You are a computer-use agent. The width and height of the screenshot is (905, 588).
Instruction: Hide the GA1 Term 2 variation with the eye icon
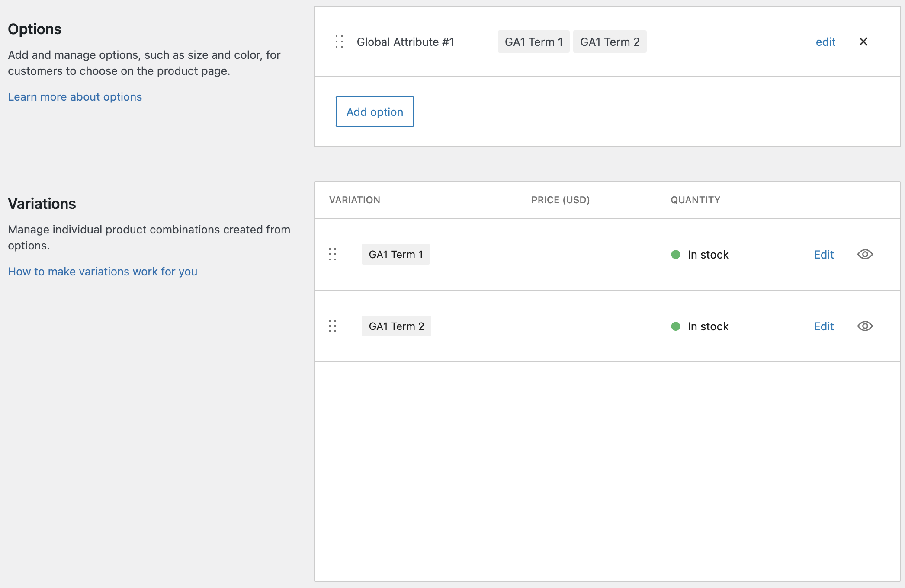pyautogui.click(x=865, y=326)
